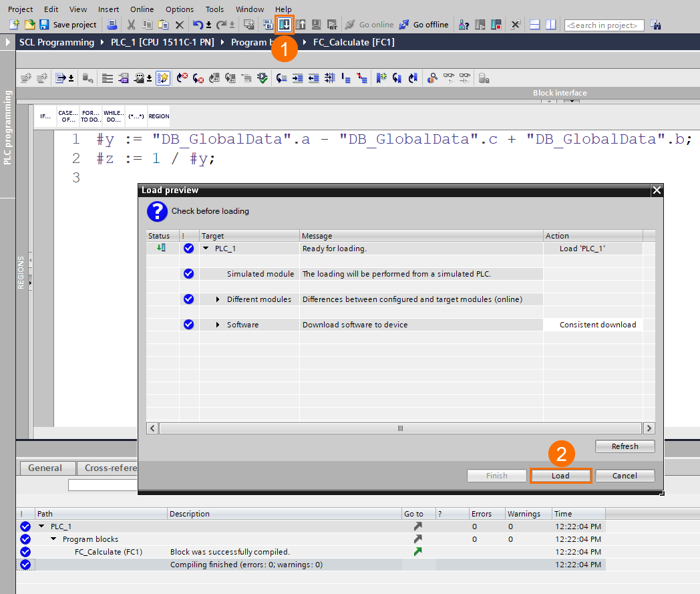This screenshot has width=700, height=594.
Task: Click the Indent text icon in editor toolbar
Action: [297, 79]
